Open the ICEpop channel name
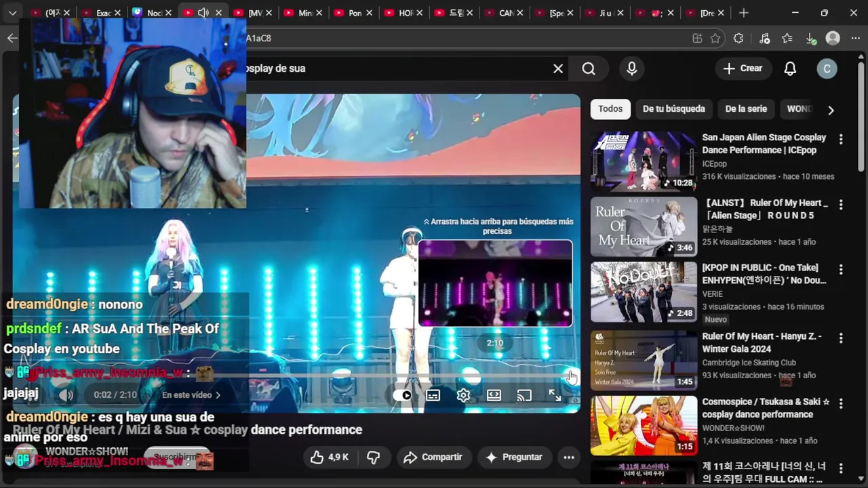The width and height of the screenshot is (868, 488). (x=714, y=164)
